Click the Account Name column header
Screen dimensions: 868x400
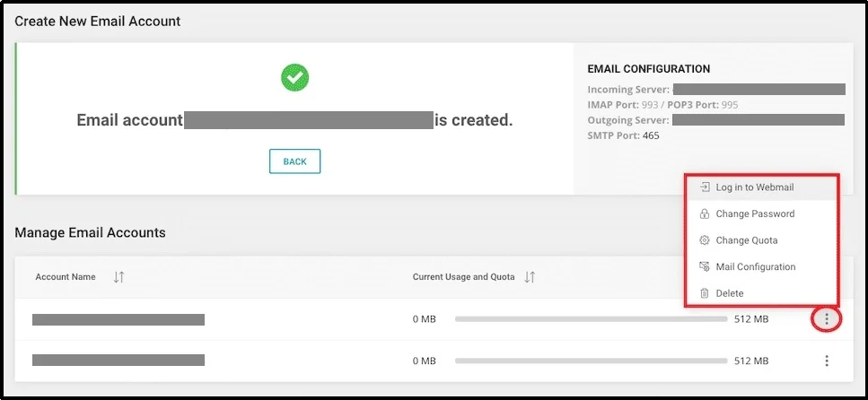coord(66,277)
